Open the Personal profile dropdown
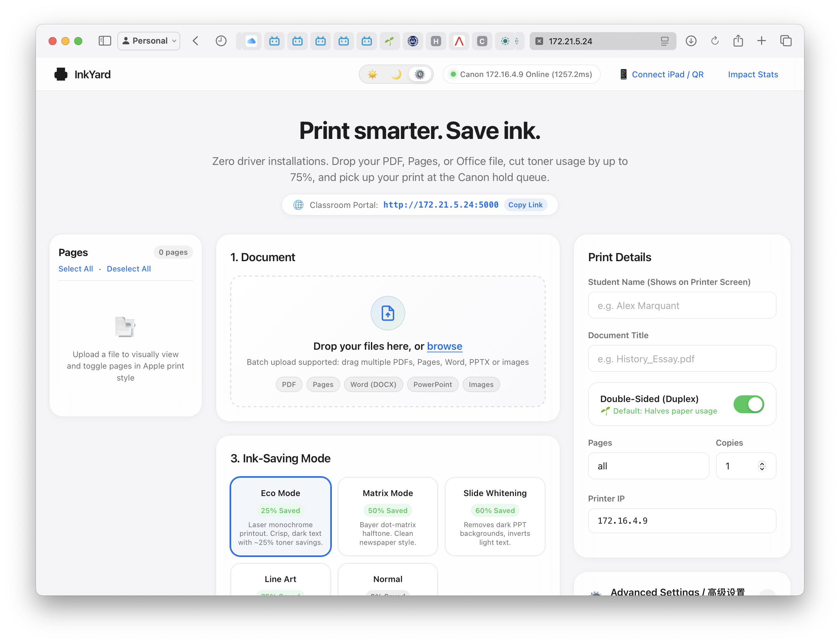840x643 pixels. click(x=149, y=41)
